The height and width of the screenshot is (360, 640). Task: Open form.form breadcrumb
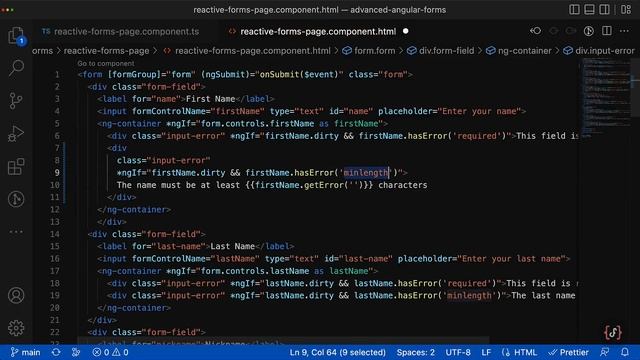[x=369, y=51]
